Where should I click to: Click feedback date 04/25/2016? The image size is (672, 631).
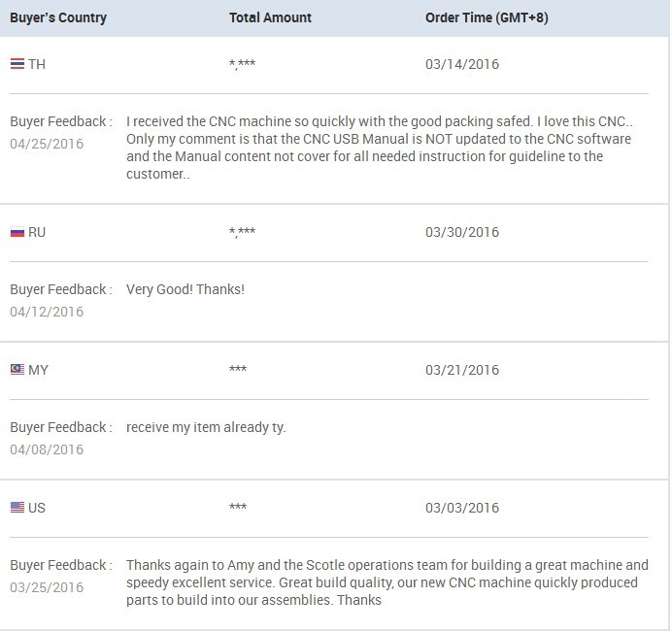coord(47,144)
